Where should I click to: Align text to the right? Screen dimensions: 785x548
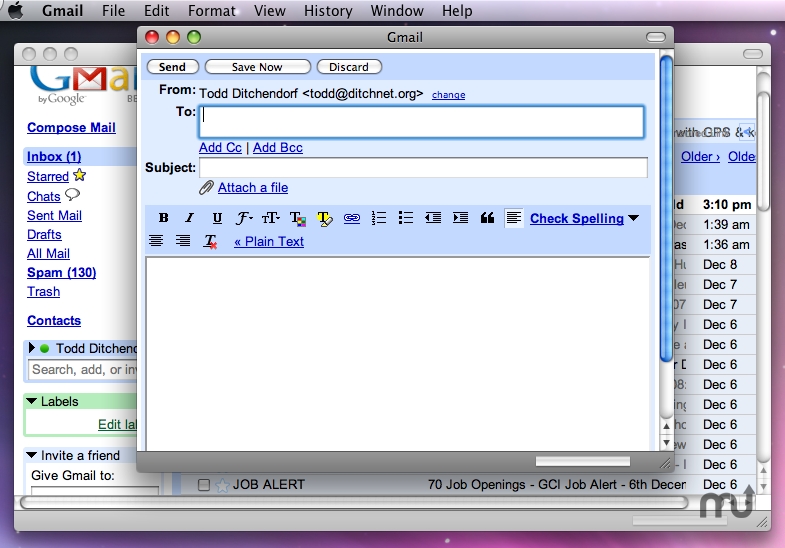click(183, 241)
